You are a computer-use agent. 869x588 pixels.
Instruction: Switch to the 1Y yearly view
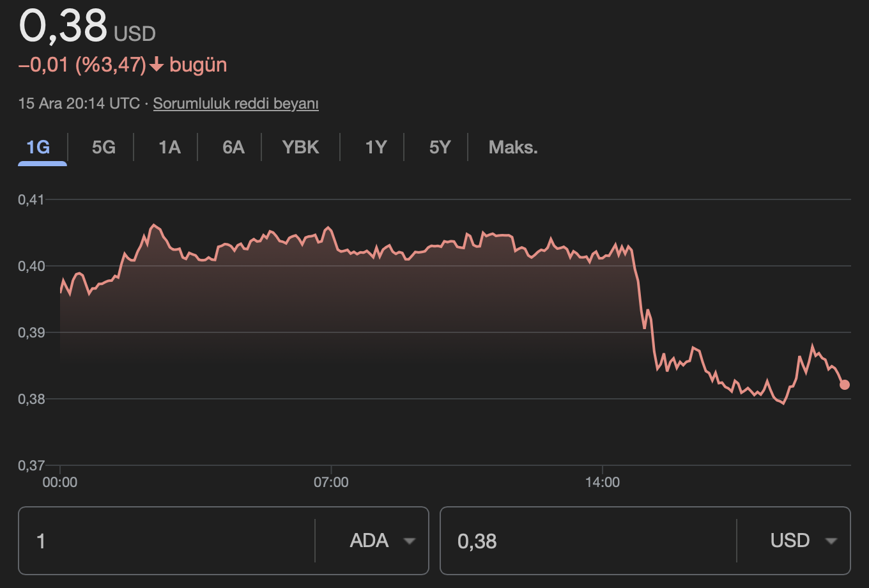(376, 148)
